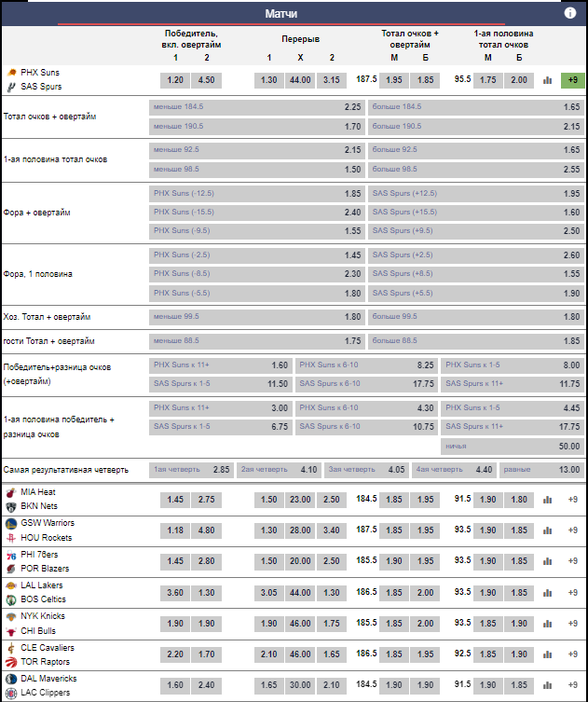Viewport: 588px width, 702px height.
Task: Expand +9 extra markets for CLE Cavaliers match
Action: [x=572, y=654]
